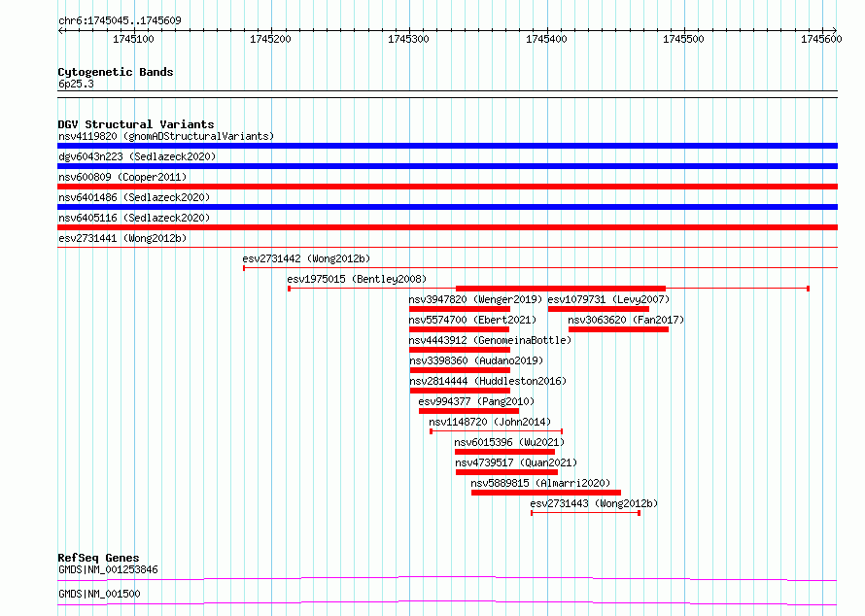Click ruler position 1745200
This screenshot has height=616, width=865.
(270, 39)
